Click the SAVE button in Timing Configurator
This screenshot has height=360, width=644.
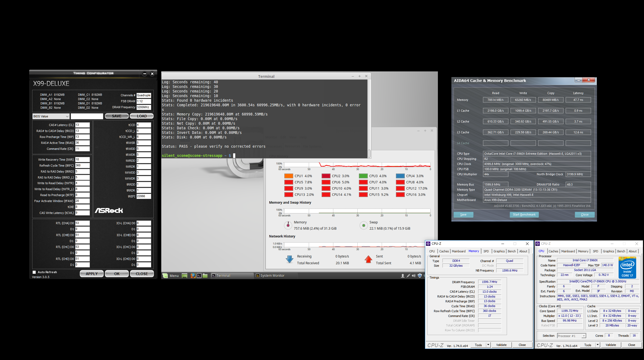coord(116,116)
